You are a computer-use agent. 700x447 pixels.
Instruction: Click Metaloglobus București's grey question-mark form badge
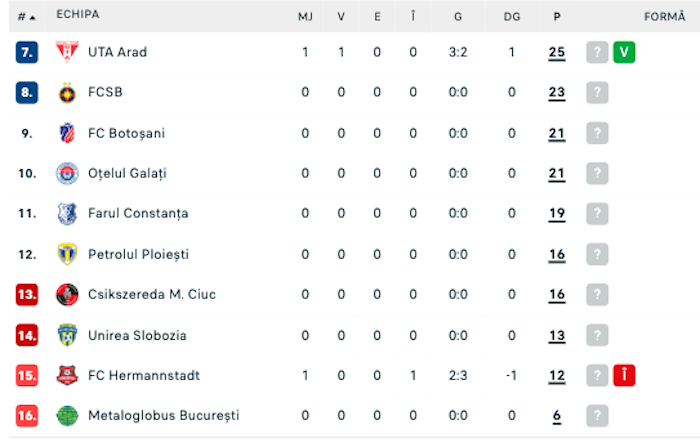[597, 415]
